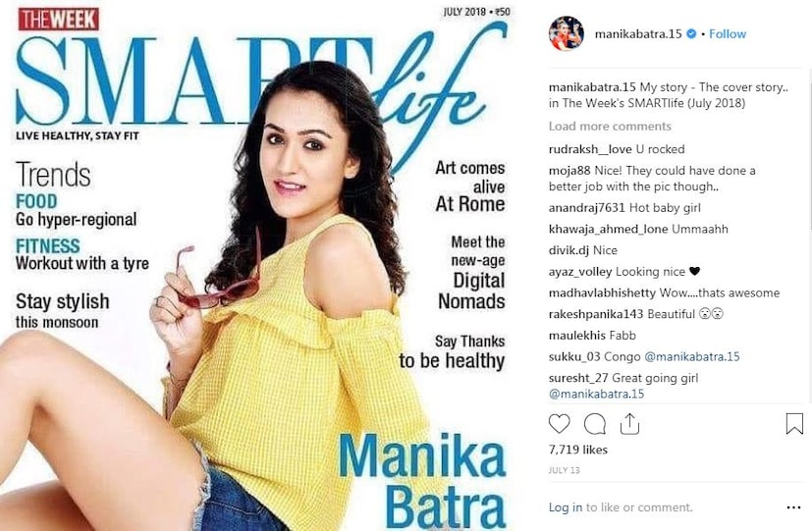
Task: Share the post with the upload arrow icon
Action: pyautogui.click(x=629, y=424)
